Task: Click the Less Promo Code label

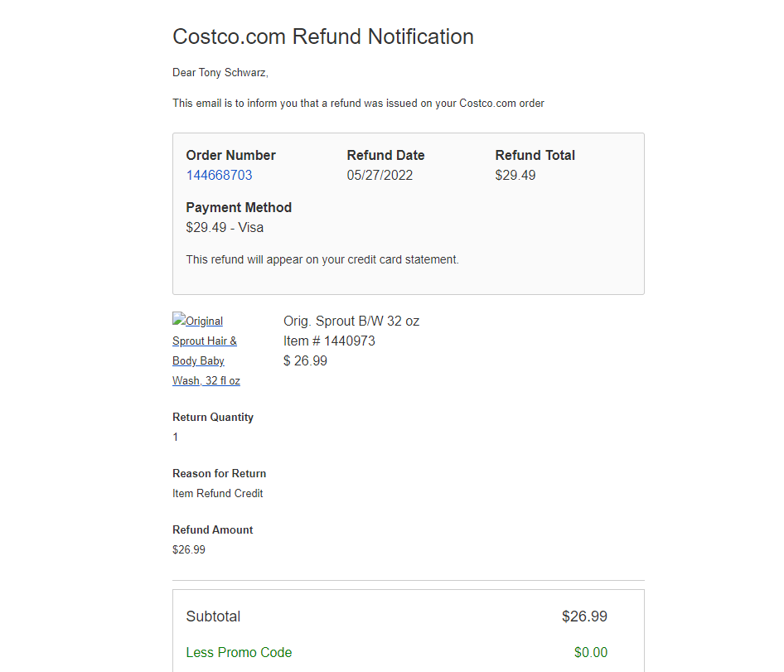Action: (239, 652)
